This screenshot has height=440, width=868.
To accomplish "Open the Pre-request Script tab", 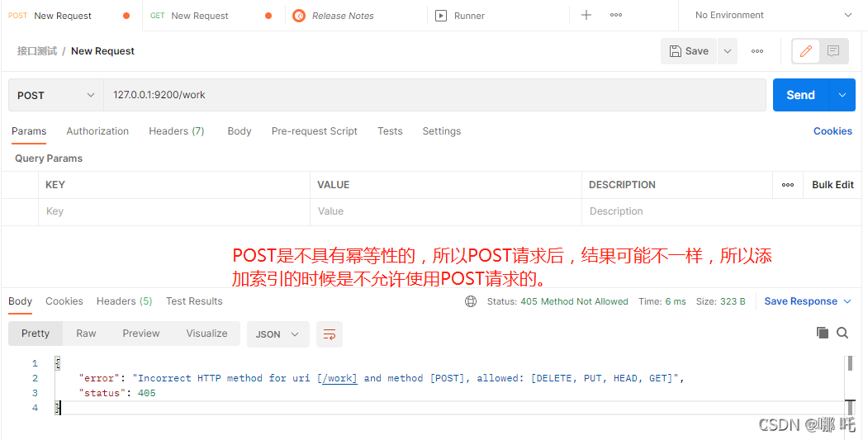I will pos(315,131).
